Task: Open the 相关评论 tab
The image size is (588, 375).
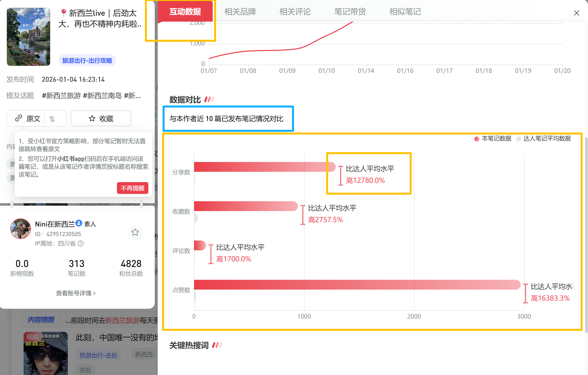Action: 295,12
